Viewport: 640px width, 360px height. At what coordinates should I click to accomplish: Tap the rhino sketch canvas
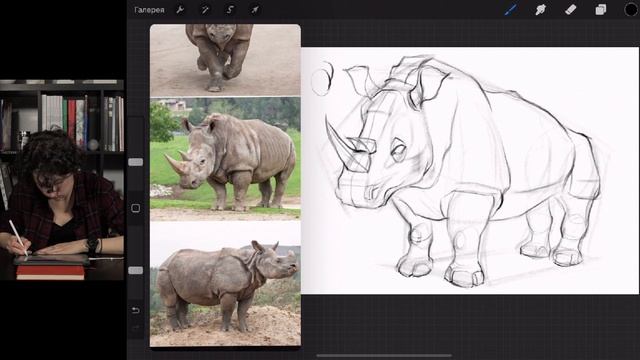pyautogui.click(x=470, y=171)
